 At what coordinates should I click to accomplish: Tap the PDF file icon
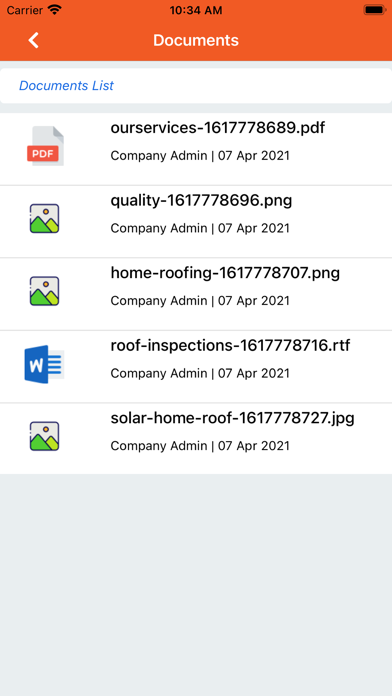45,146
